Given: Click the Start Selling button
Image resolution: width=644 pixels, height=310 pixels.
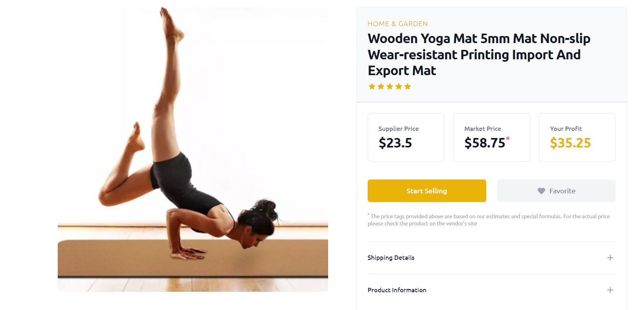Looking at the screenshot, I should pyautogui.click(x=427, y=191).
